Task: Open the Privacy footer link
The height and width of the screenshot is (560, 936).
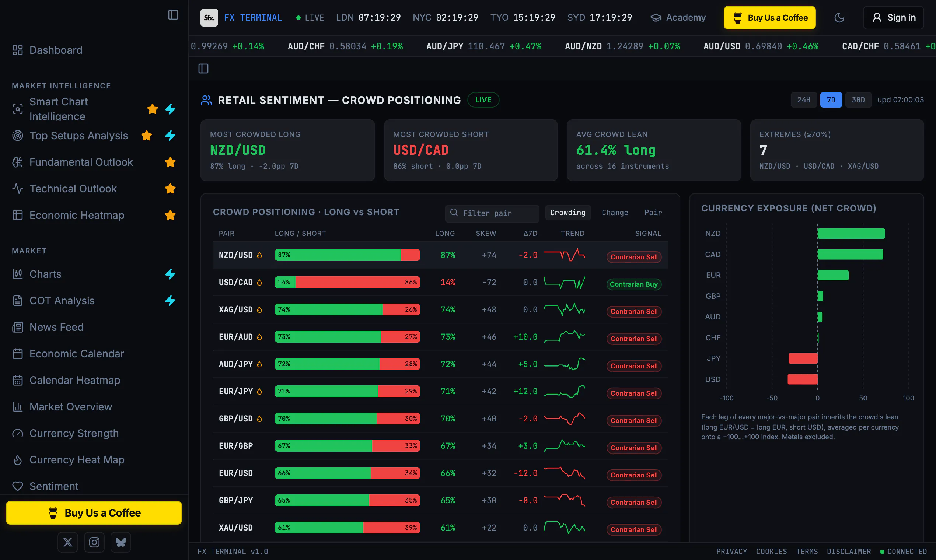Action: pyautogui.click(x=731, y=551)
